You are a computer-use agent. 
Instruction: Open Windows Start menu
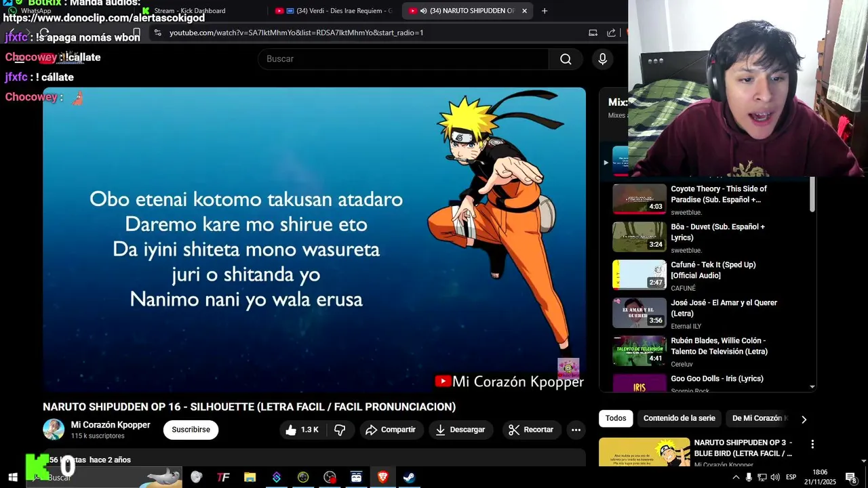pyautogui.click(x=12, y=477)
